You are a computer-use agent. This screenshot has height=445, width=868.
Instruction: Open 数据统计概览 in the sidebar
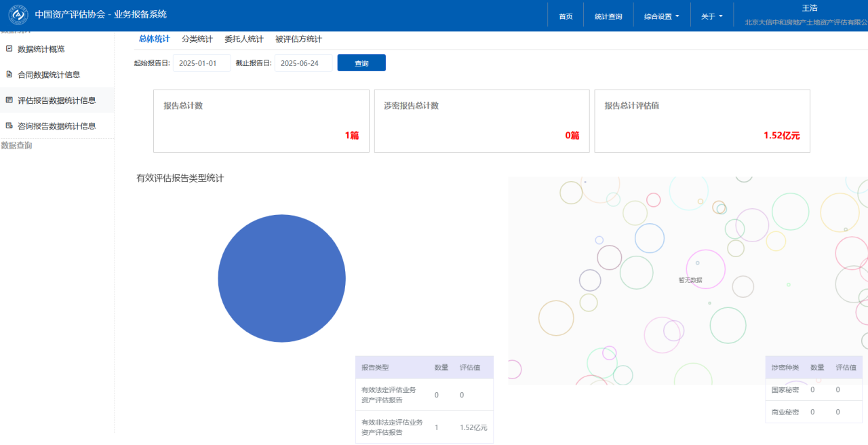click(41, 49)
